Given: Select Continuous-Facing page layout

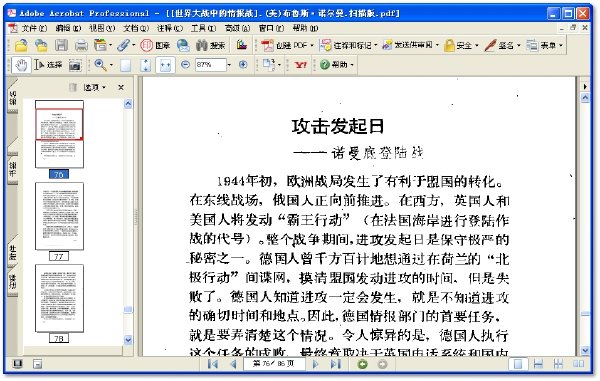Looking at the screenshot, I should [x=558, y=364].
